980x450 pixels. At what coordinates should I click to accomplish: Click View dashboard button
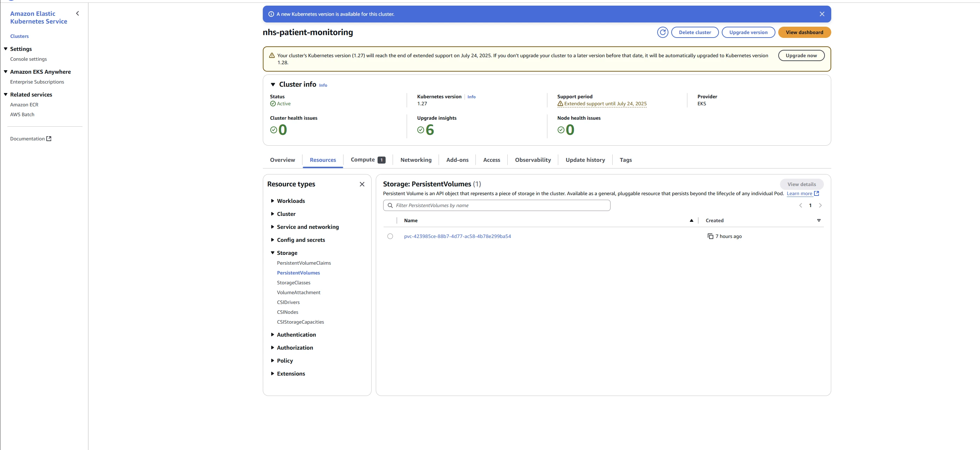click(x=804, y=32)
